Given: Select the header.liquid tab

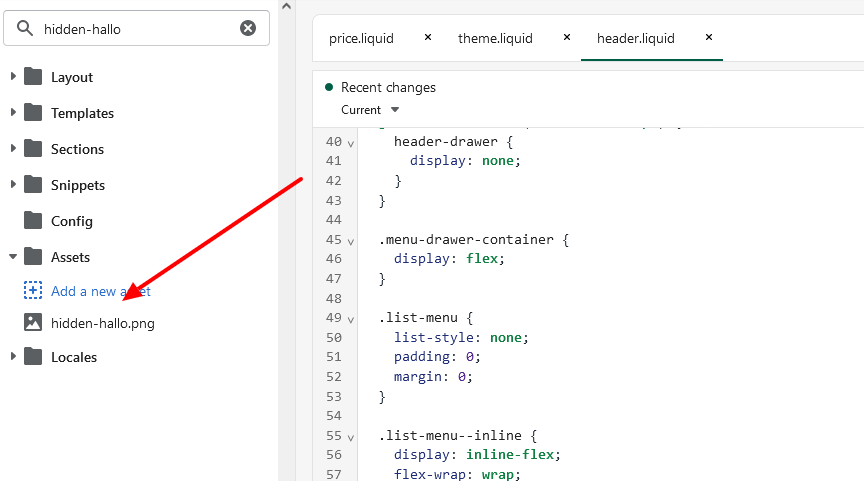Looking at the screenshot, I should click(x=635, y=38).
